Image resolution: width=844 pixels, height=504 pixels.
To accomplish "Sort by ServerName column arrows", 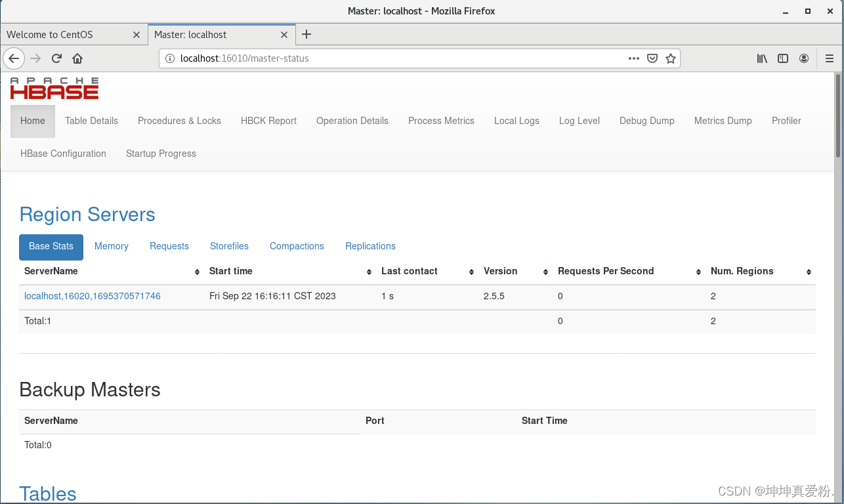I will (x=198, y=272).
